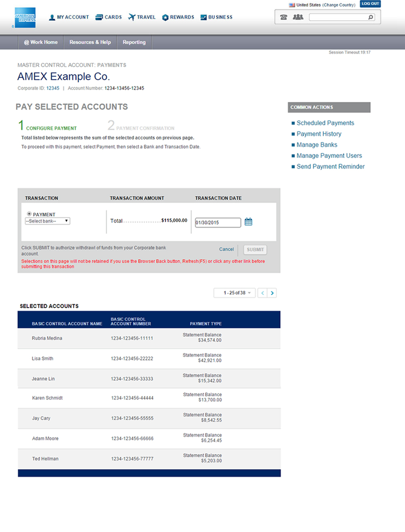Open Payment History link
The width and height of the screenshot is (405, 532).
[x=319, y=134]
